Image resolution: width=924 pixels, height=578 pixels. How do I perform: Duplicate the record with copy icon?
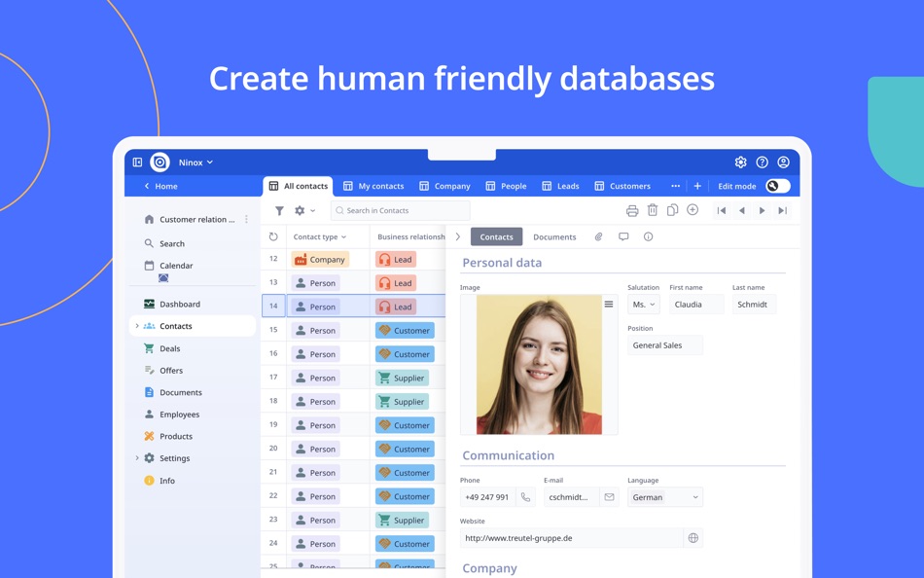672,210
